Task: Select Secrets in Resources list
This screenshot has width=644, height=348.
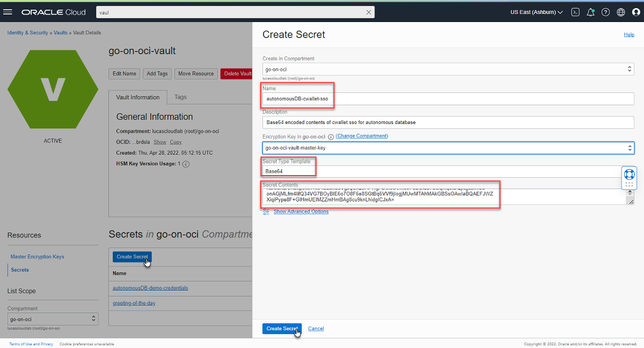Action: (x=20, y=270)
